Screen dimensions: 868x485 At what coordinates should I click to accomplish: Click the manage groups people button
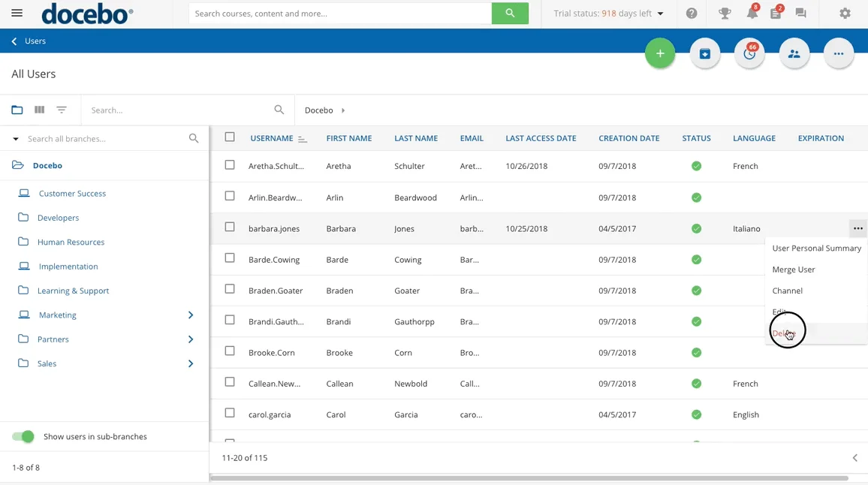[794, 54]
